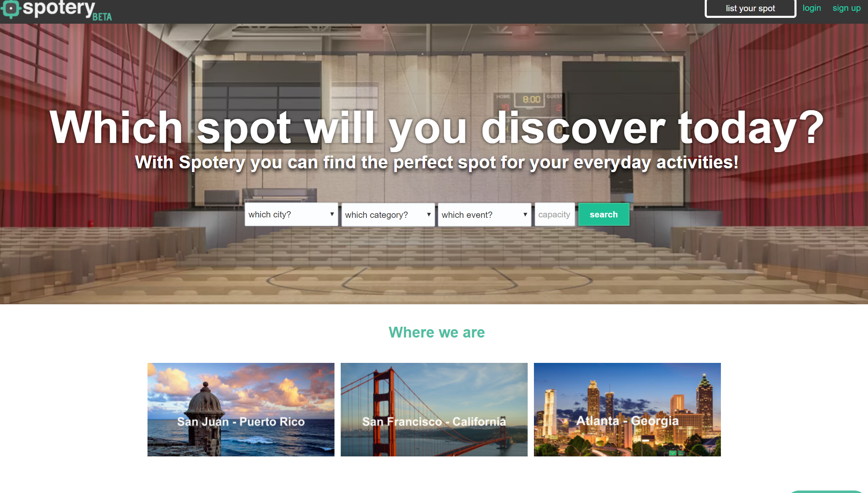Focus the capacity input field
The height and width of the screenshot is (493, 868).
[555, 214]
